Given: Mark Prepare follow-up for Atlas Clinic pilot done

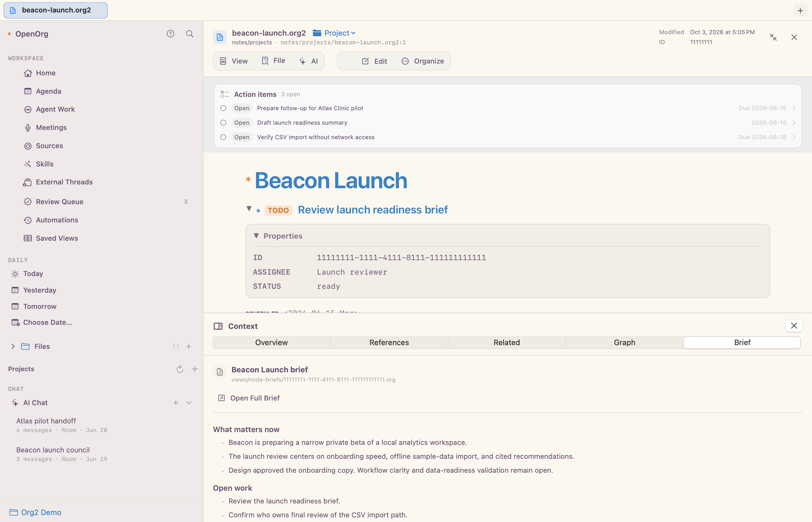Looking at the screenshot, I should point(223,108).
